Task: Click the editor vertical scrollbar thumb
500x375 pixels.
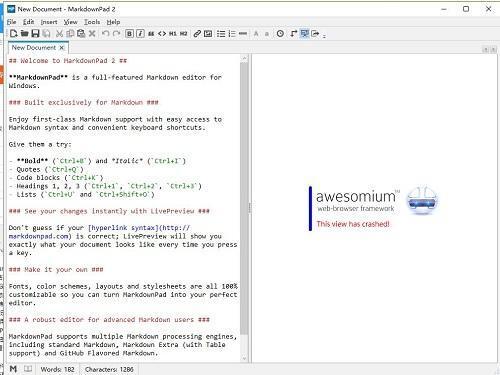Action: click(x=244, y=198)
